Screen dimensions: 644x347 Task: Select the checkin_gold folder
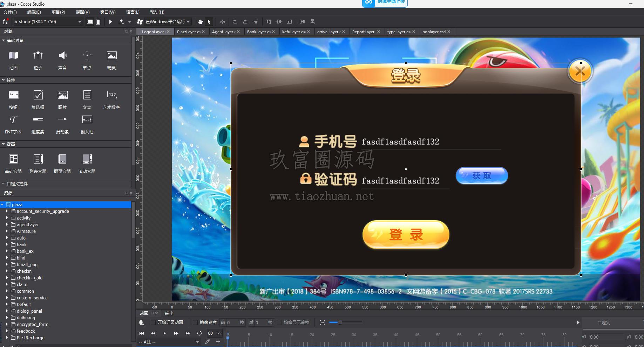pos(29,278)
